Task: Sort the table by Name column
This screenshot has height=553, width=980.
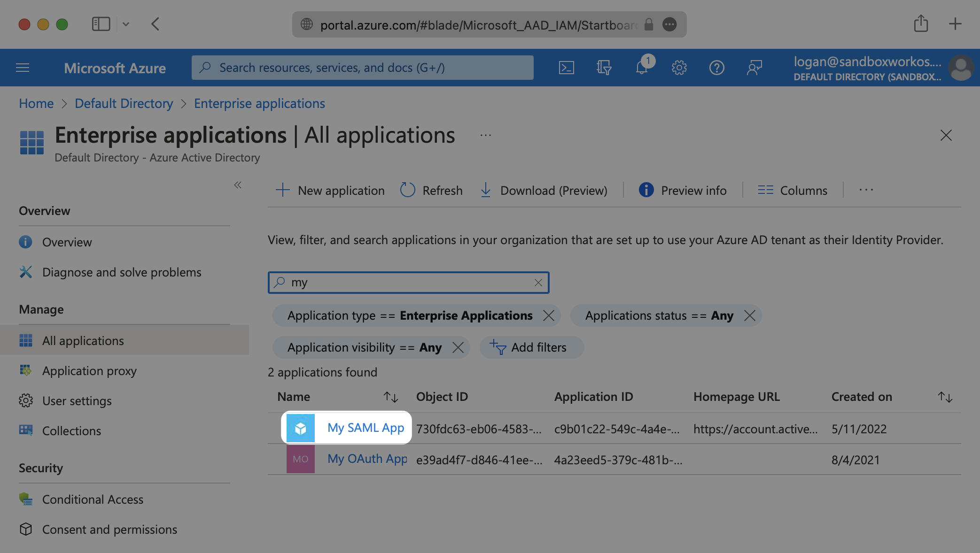Action: coord(390,397)
